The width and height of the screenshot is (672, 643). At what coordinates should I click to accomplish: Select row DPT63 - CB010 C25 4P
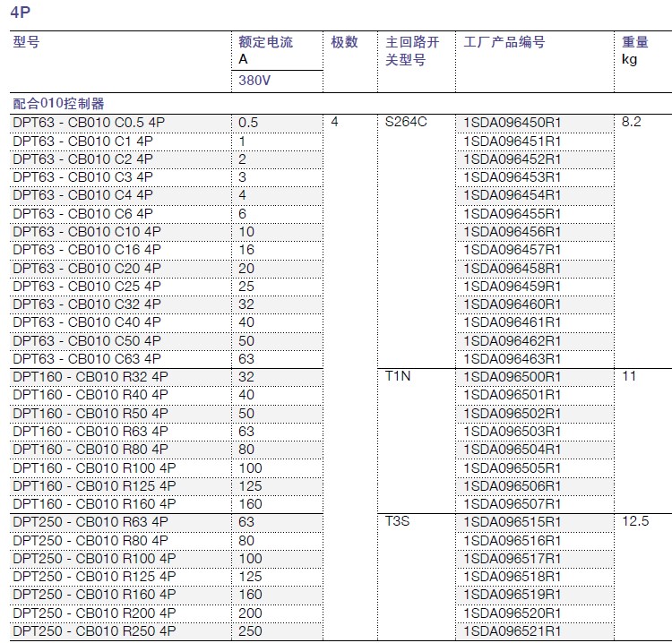pos(340,287)
